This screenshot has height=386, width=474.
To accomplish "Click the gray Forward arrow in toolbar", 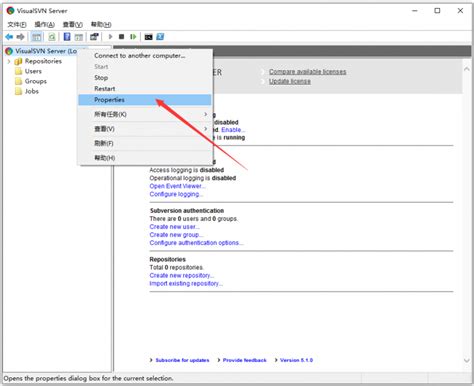I will 21,37.
